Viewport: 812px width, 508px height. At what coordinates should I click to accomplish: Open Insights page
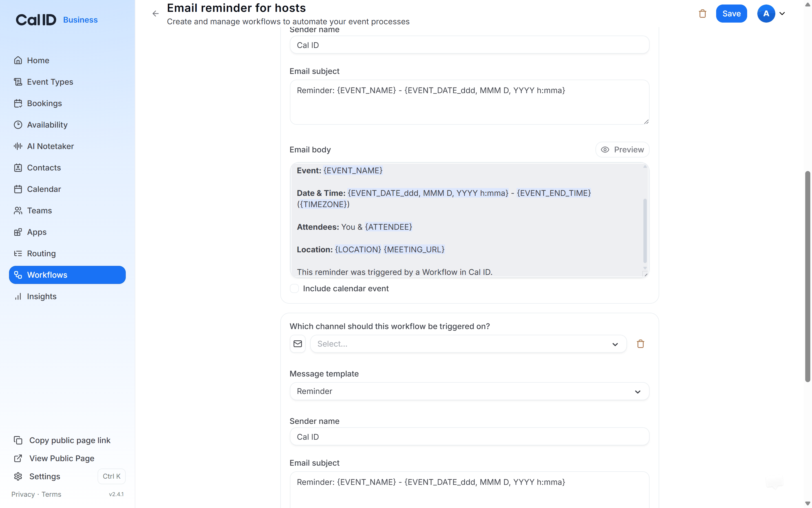click(67, 296)
